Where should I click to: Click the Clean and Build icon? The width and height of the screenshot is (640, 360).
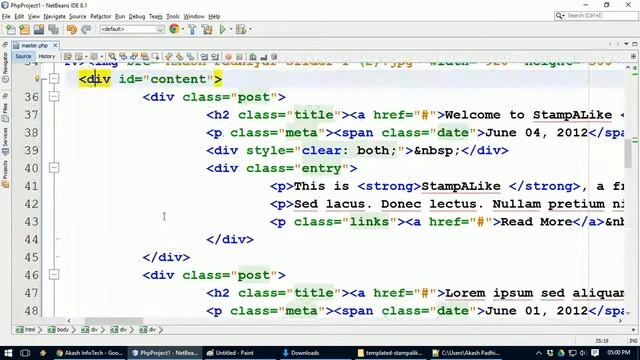tap(207, 29)
